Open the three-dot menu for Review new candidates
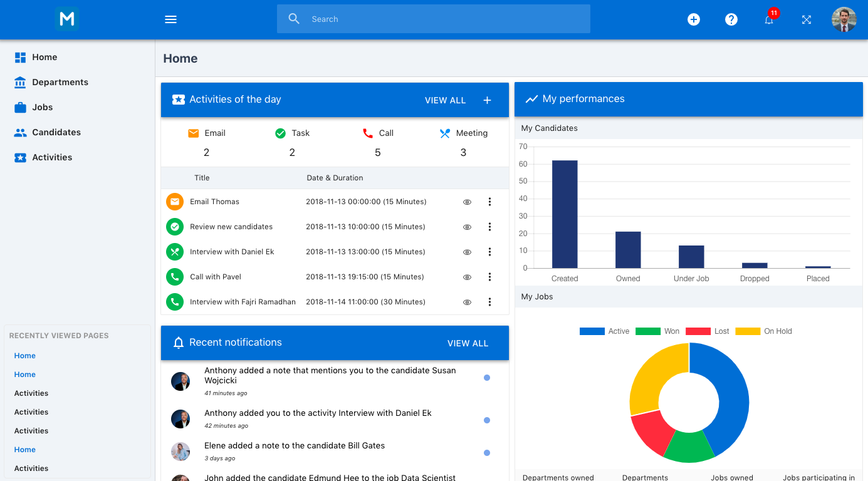Screen dimensions: 868x481 tap(489, 227)
